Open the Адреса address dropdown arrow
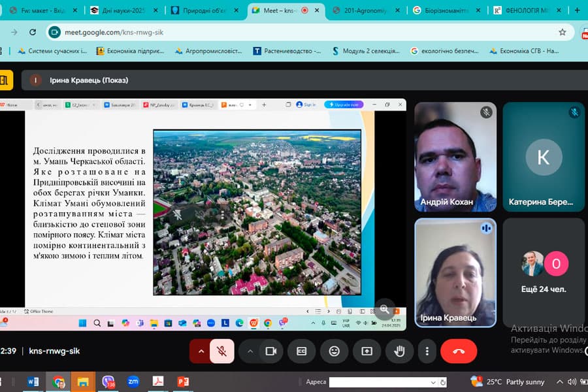Screen dimensions: 588x392 (x=433, y=382)
